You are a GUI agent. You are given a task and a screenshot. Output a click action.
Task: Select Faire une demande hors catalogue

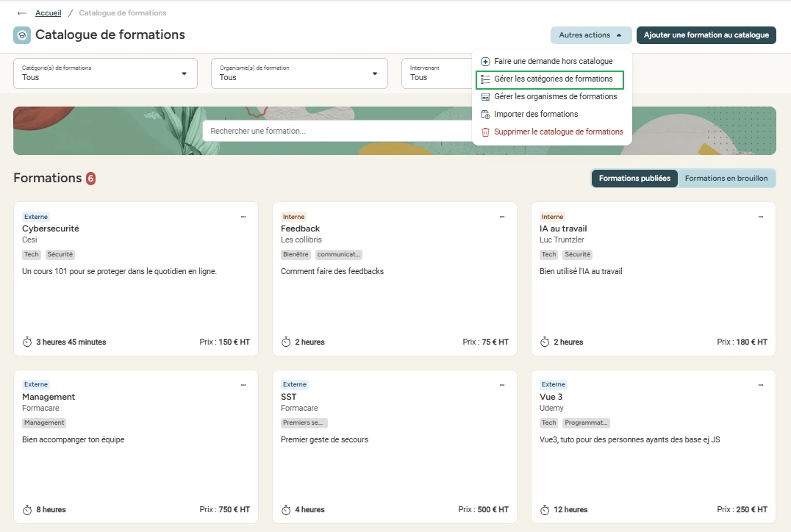click(x=553, y=62)
